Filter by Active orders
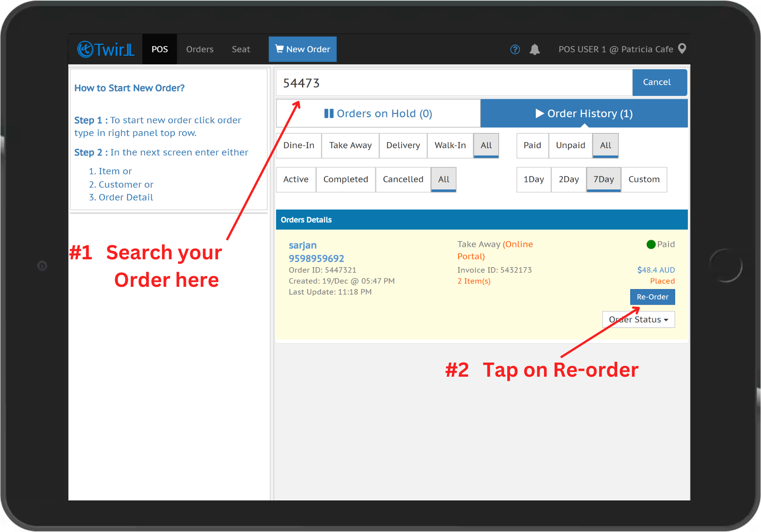This screenshot has height=532, width=761. [x=296, y=180]
